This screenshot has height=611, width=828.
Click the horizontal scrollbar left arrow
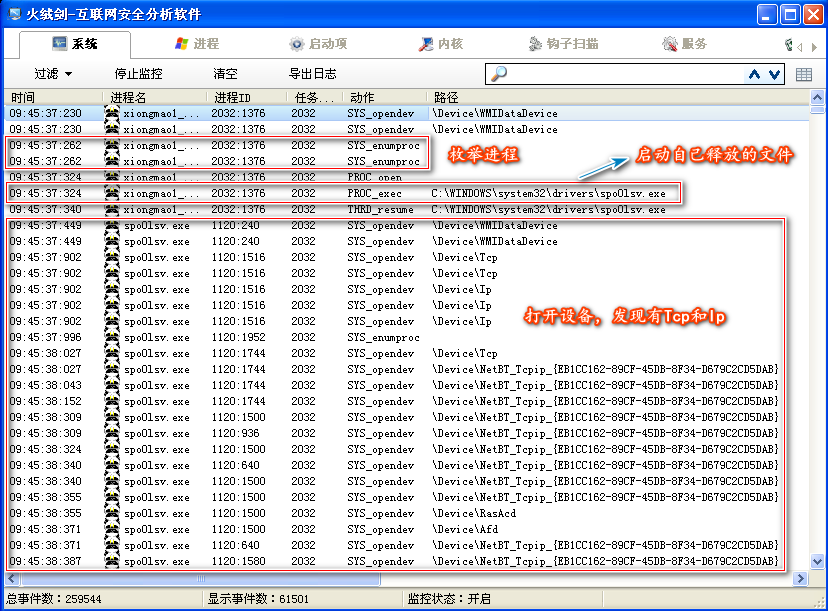pos(12,579)
